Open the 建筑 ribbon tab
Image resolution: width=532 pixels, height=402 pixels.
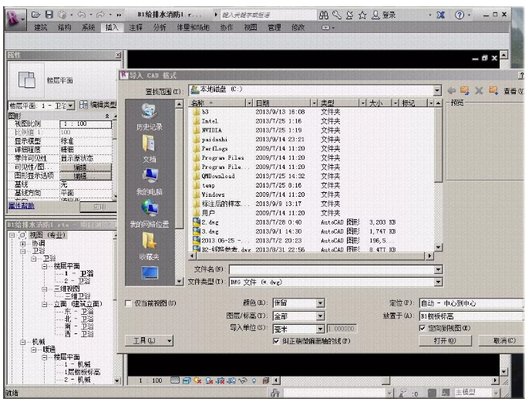click(x=41, y=28)
